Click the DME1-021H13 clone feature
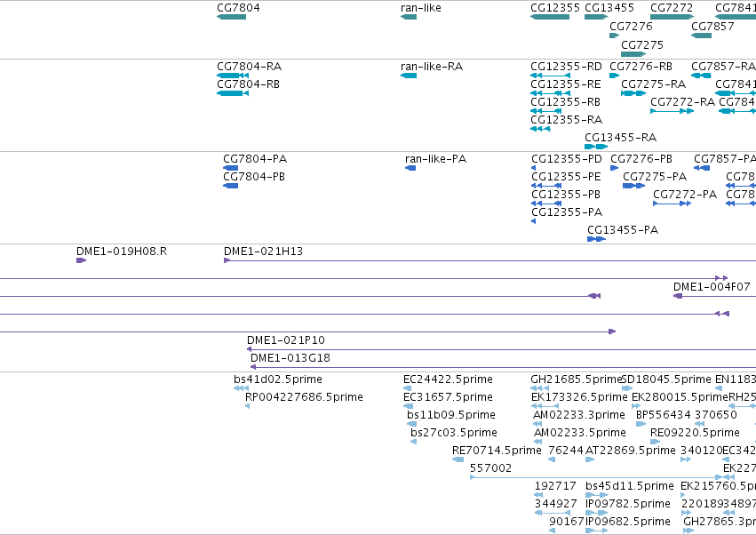756x535 pixels. pyautogui.click(x=489, y=260)
